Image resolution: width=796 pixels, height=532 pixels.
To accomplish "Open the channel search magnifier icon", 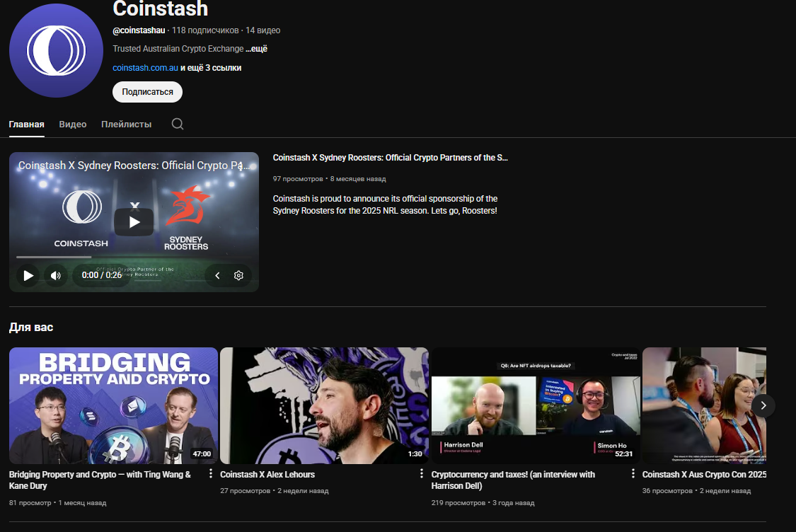I will [x=178, y=124].
